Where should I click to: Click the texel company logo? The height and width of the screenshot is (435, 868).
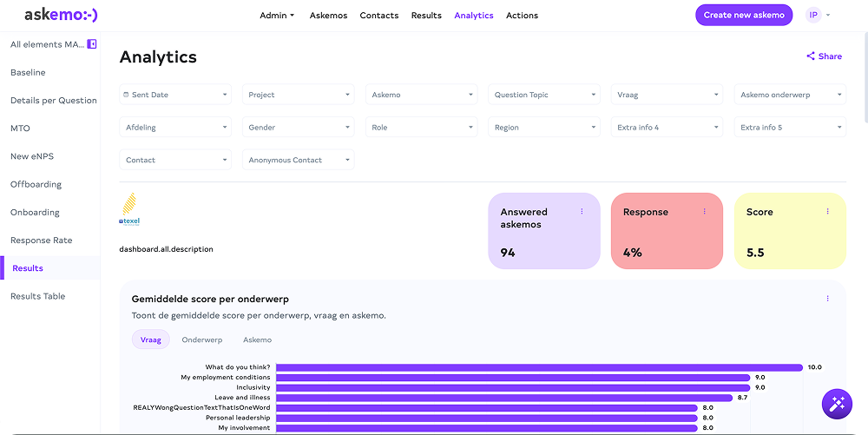[x=129, y=209]
